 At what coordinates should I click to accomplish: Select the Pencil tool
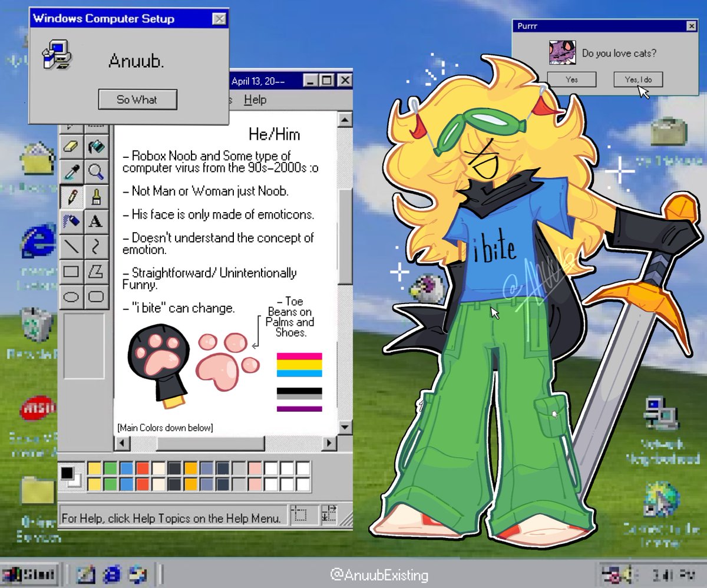pyautogui.click(x=71, y=196)
